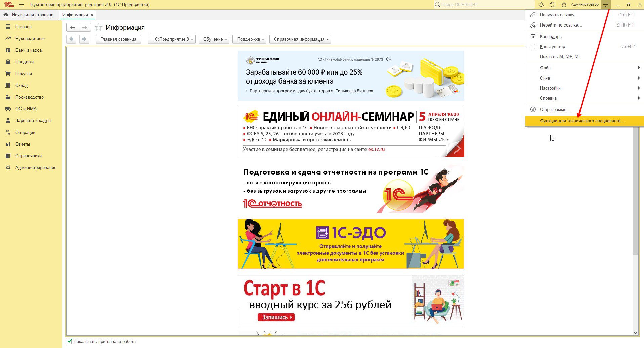Viewport: 644px width, 348px height.
Task: Click the search input field
Action: (x=485, y=5)
